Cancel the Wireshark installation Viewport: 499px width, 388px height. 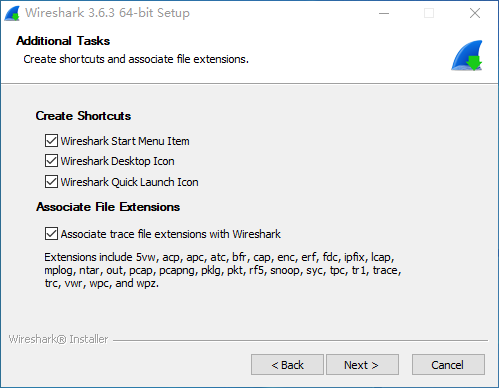[448, 365]
